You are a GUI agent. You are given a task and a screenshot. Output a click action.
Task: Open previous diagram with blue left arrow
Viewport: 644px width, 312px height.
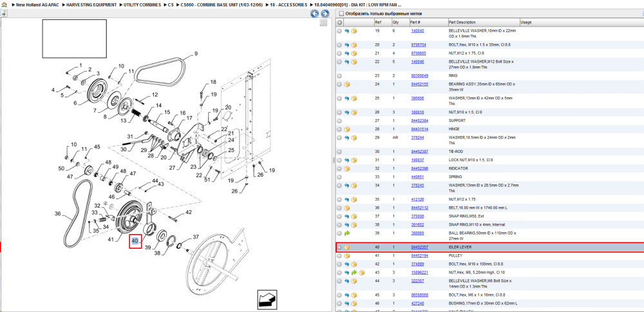click(314, 14)
